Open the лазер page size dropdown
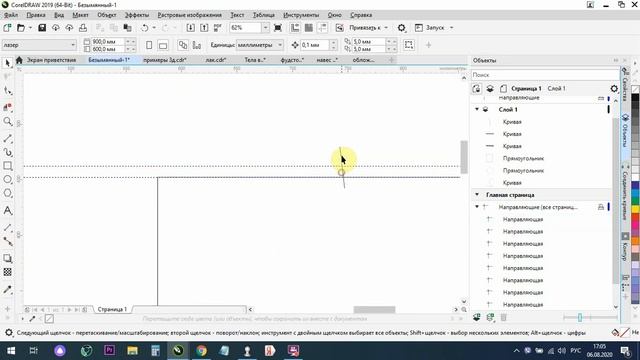The width and height of the screenshot is (640, 360). pyautogui.click(x=73, y=45)
